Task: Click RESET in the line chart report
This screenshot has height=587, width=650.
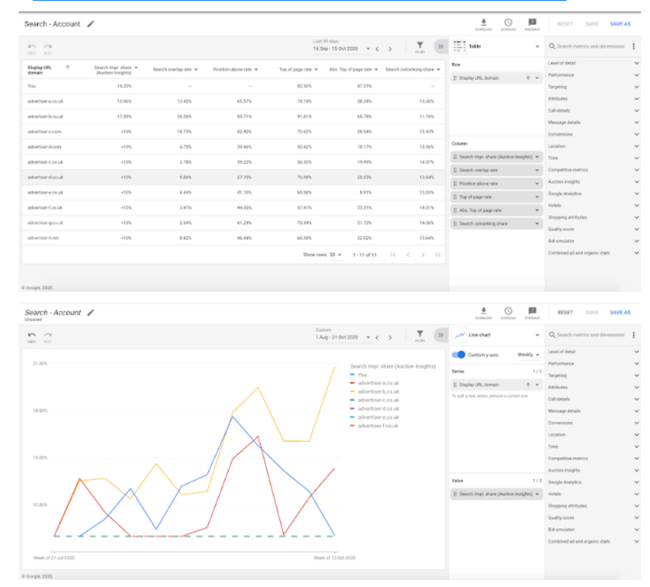Action: coord(565,313)
